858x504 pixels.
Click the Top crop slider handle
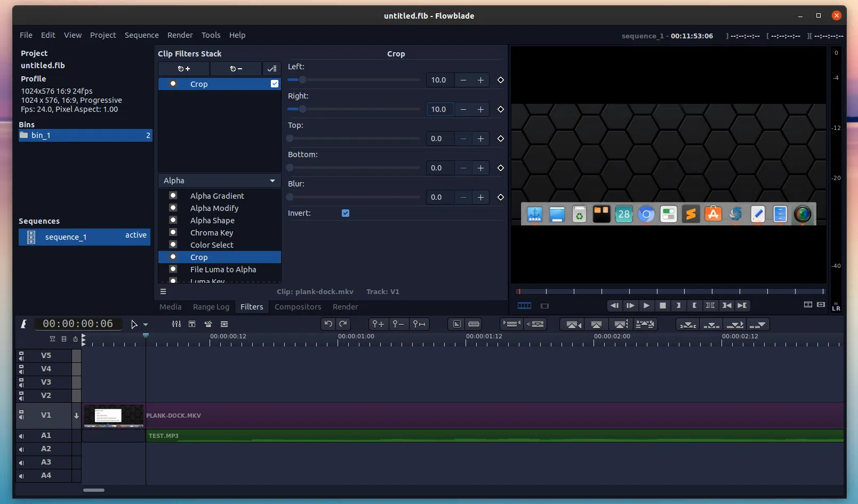[x=290, y=139]
